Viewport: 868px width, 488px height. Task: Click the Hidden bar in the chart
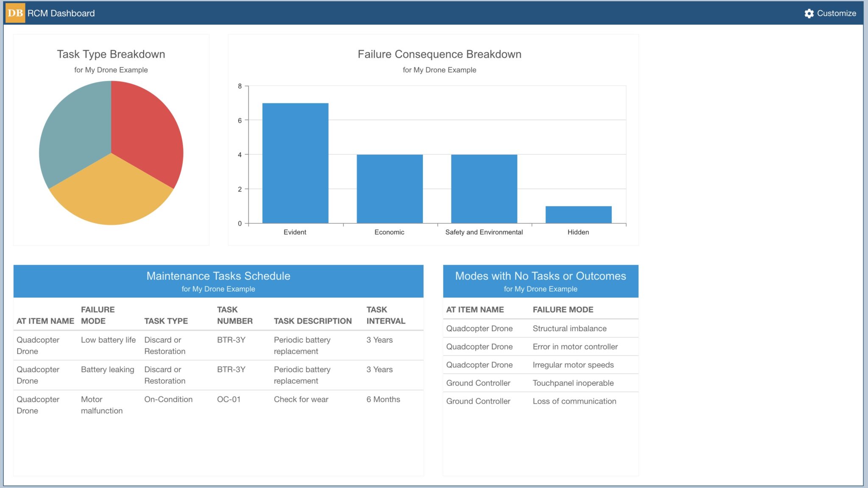pyautogui.click(x=578, y=214)
